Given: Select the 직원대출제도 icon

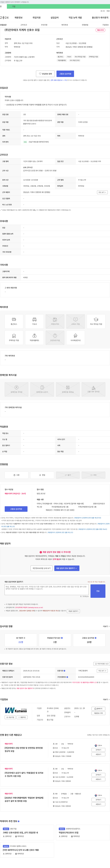Looking at the screenshot, I should click(x=34, y=338).
